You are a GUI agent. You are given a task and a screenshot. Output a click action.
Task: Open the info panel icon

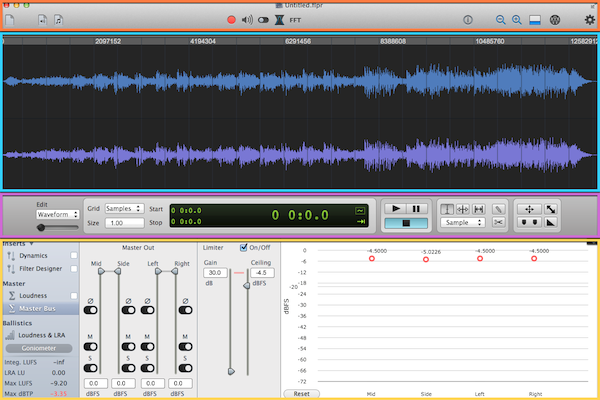point(468,20)
